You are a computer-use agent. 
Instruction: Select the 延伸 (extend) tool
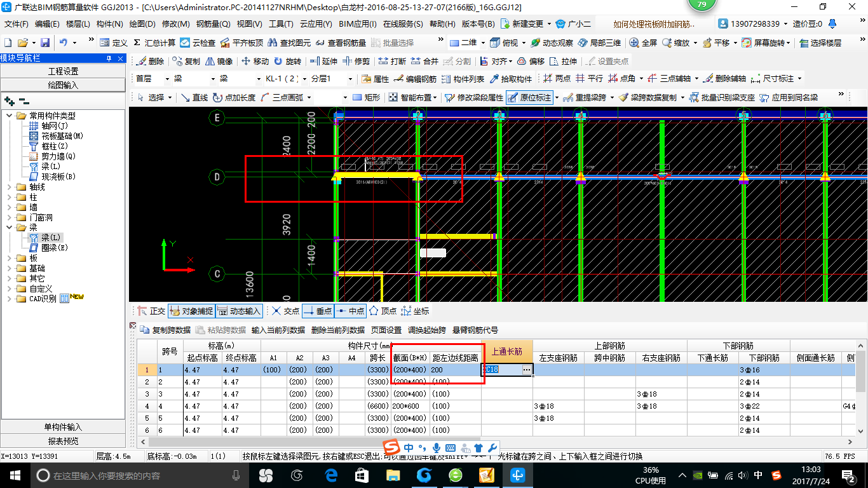[324, 62]
